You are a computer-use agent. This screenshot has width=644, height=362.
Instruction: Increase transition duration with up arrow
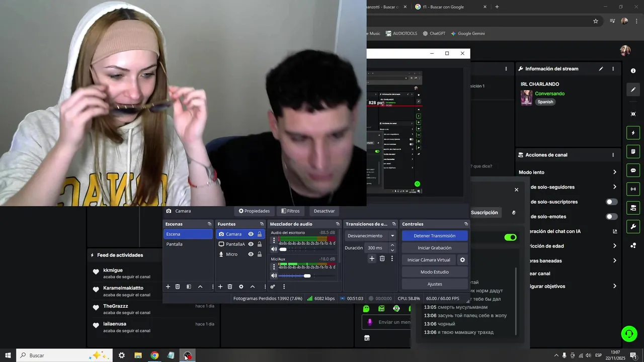tap(392, 245)
